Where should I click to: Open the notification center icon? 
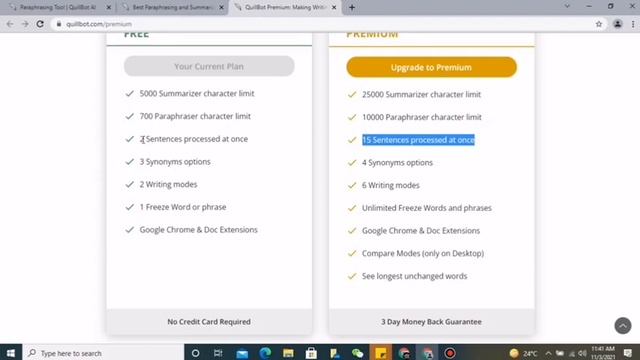(628, 353)
